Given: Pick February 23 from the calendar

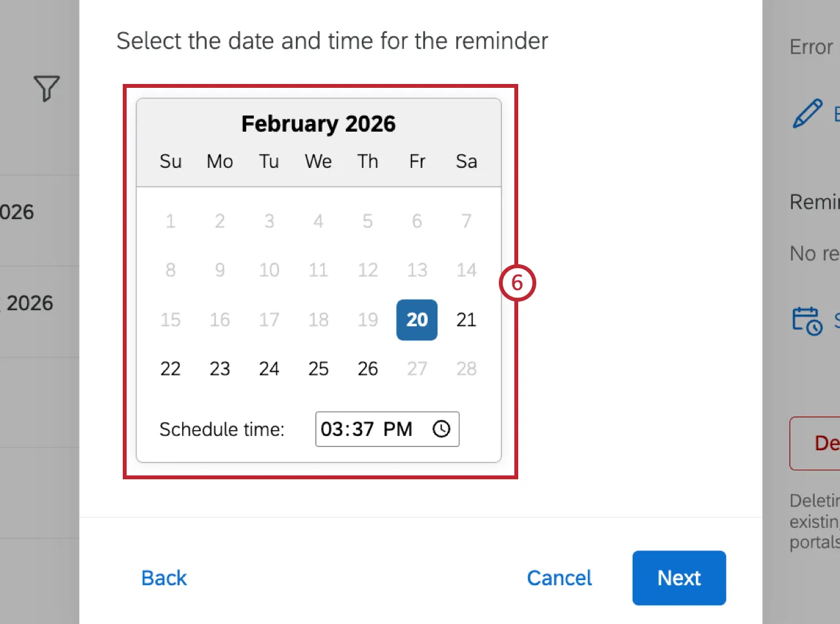Looking at the screenshot, I should 220,368.
